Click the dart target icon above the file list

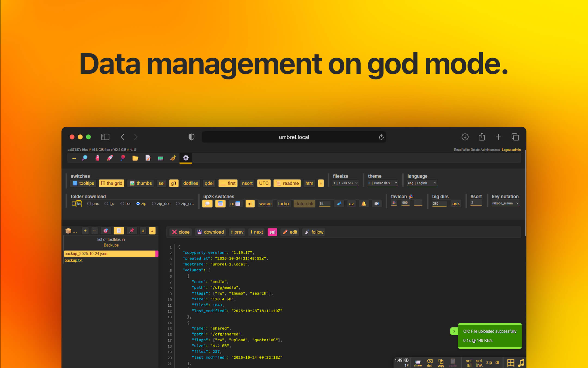(x=106, y=231)
